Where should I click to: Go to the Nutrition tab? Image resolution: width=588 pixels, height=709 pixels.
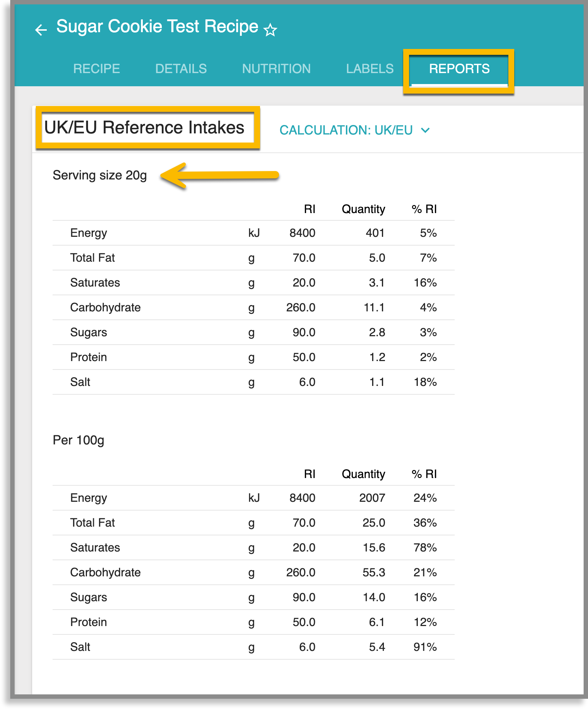(276, 69)
